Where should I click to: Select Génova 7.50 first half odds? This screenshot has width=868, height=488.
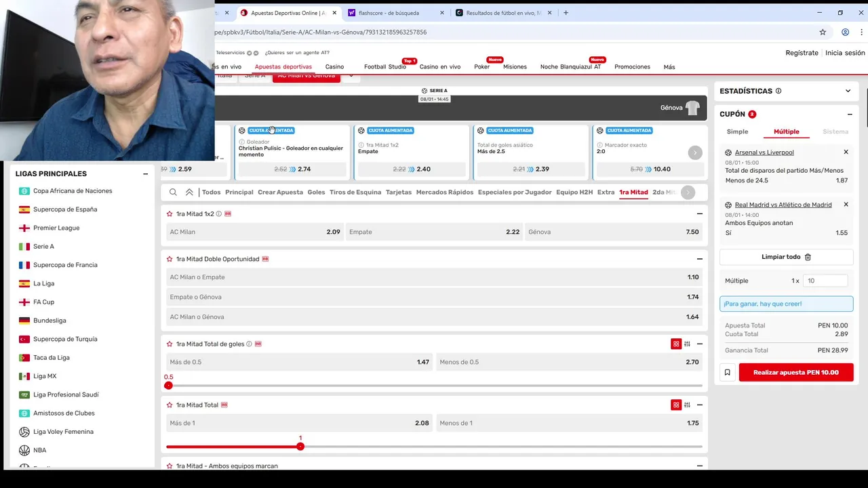[x=614, y=232]
